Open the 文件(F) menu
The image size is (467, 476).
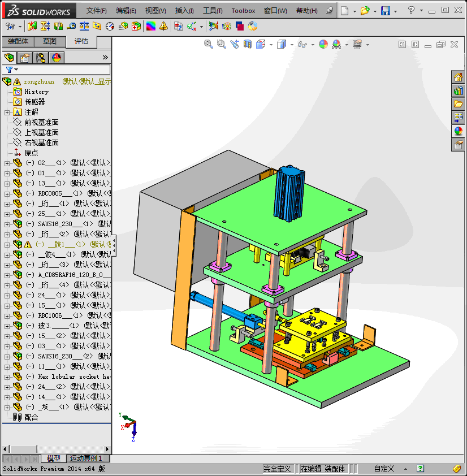pos(96,11)
